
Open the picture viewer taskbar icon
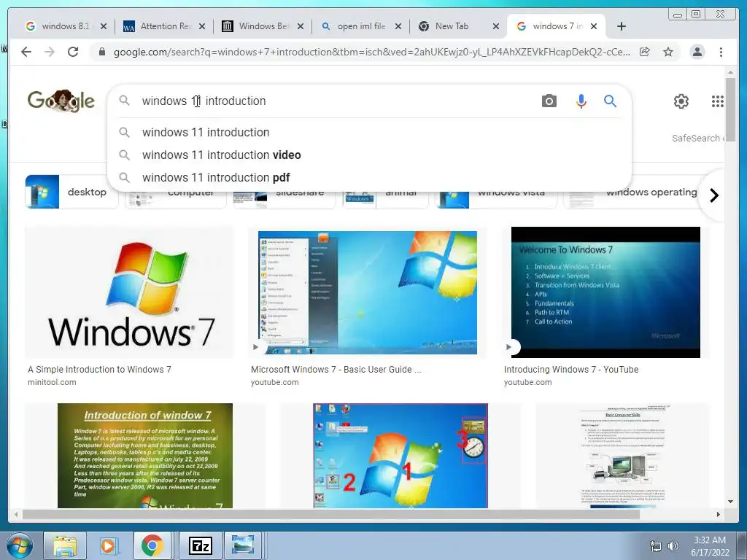point(243,545)
